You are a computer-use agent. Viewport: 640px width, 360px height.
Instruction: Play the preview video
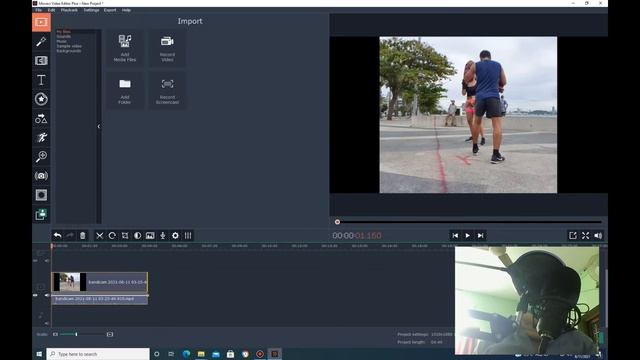[x=468, y=236]
